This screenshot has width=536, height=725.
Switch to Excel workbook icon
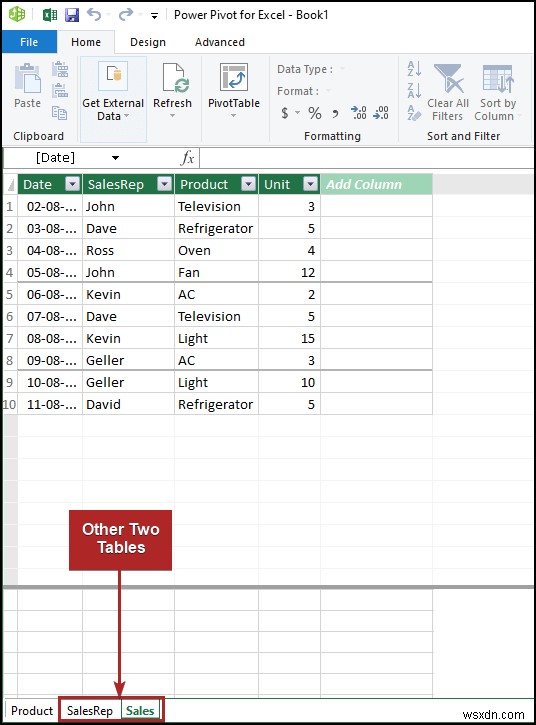click(x=49, y=15)
